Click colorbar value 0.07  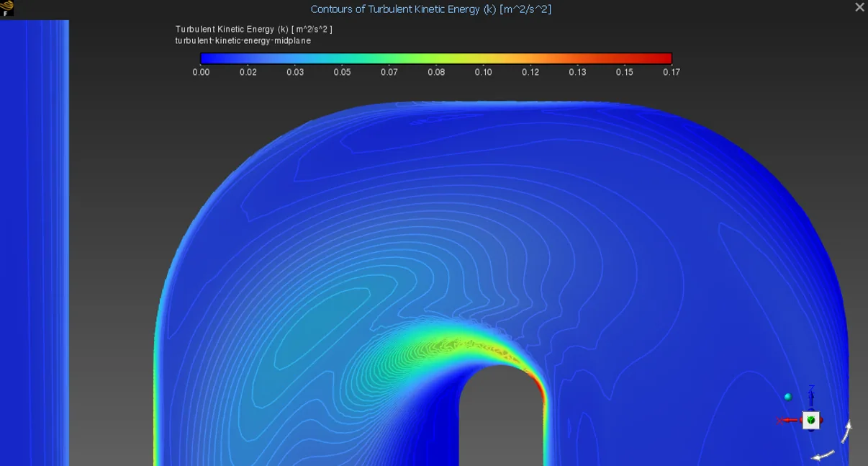pos(389,72)
